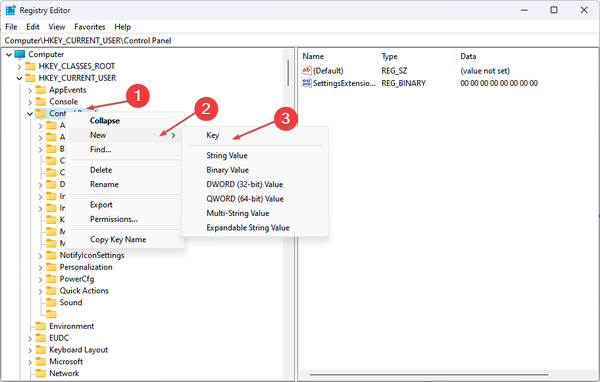600x382 pixels.
Task: Click the horizontal scrollbar in values pane
Action: tap(429, 375)
